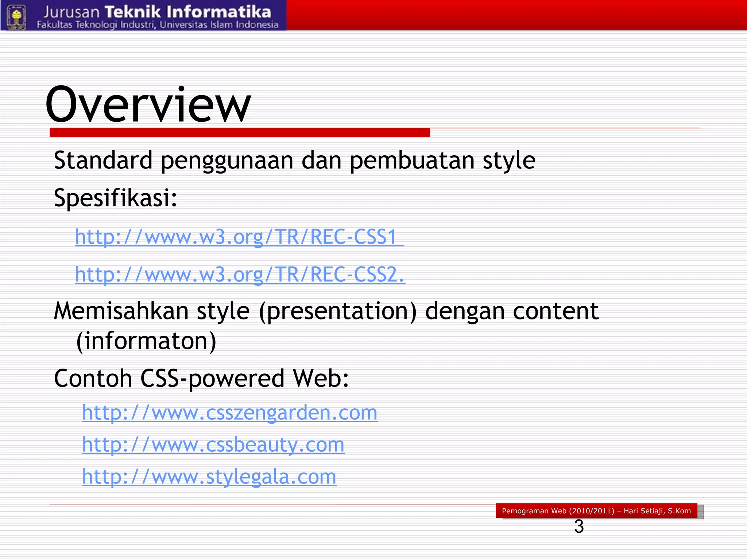747x560 pixels.
Task: Click 'Standard penggunaan dan pembuatan style' line
Action: [x=295, y=161]
